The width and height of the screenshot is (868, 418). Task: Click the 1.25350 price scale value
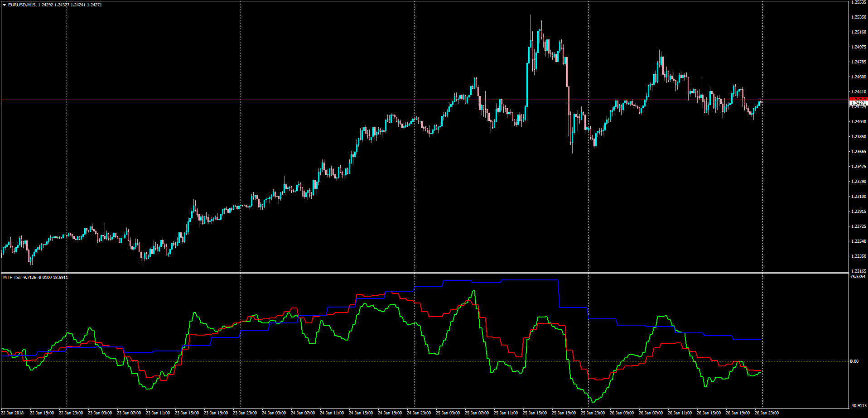pos(859,17)
